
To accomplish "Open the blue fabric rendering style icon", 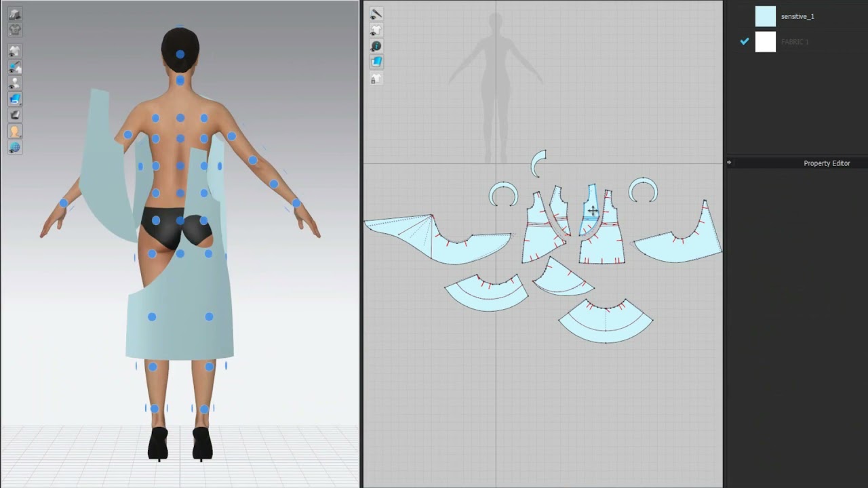I will [14, 99].
